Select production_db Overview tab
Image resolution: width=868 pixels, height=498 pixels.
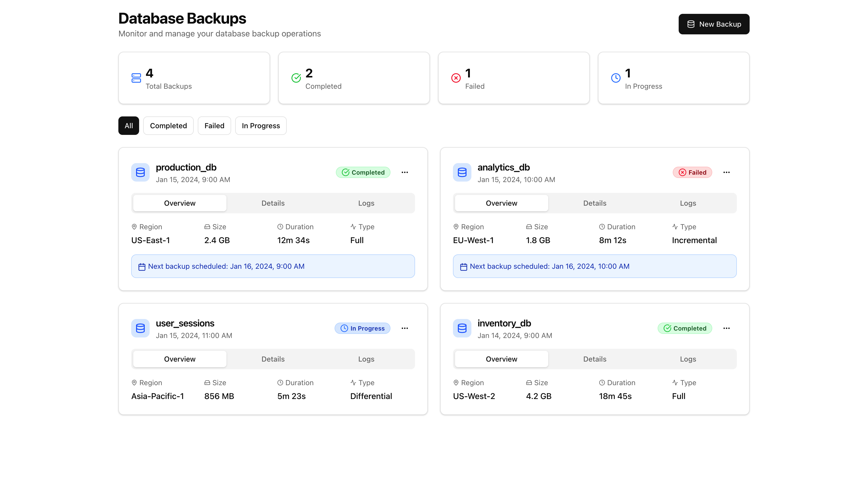180,203
